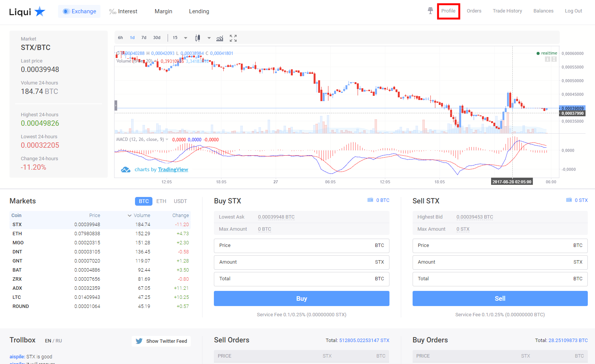The image size is (595, 364).
Task: Click the Twitter bird icon
Action: pyautogui.click(x=139, y=341)
